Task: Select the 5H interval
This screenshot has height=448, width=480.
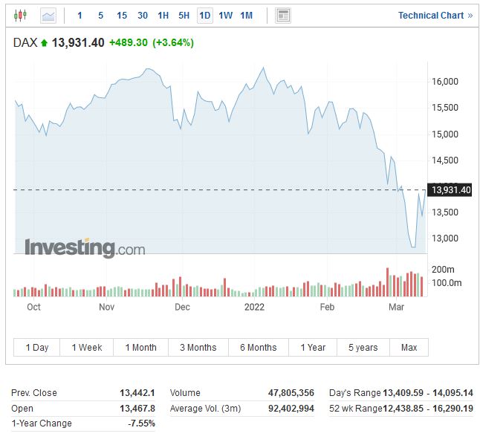Action: pyautogui.click(x=184, y=15)
